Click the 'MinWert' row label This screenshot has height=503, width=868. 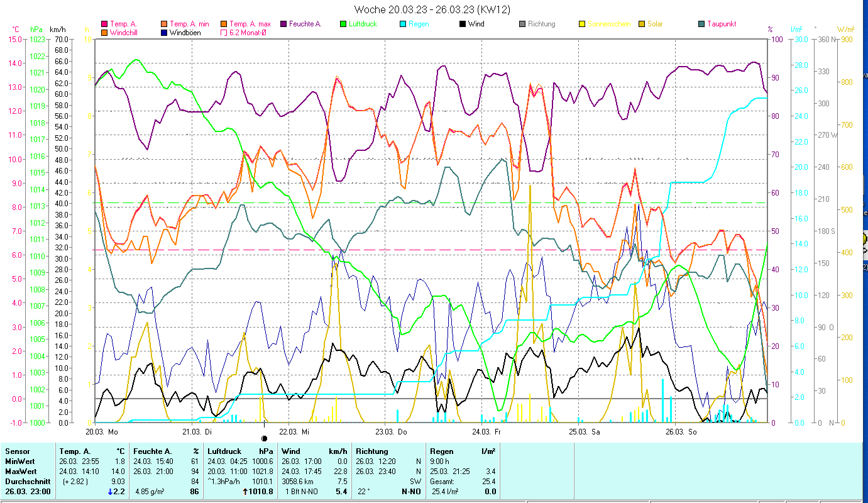point(20,462)
